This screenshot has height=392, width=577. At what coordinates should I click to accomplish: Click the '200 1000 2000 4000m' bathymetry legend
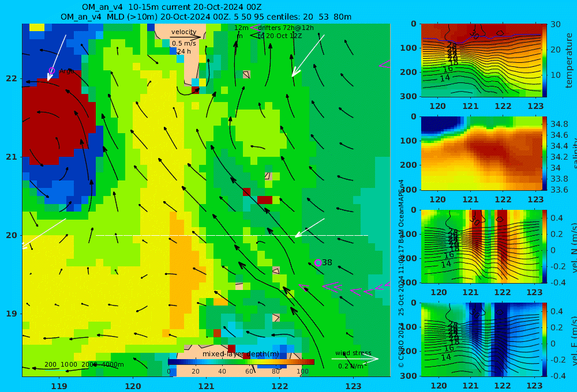pos(84,364)
